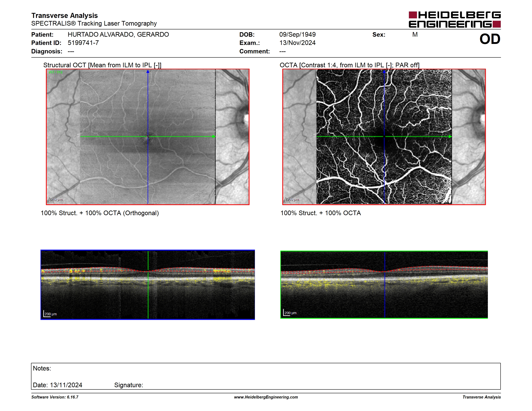
Task: Click green arrowhead at right of structural OCT line
Action: 214,137
